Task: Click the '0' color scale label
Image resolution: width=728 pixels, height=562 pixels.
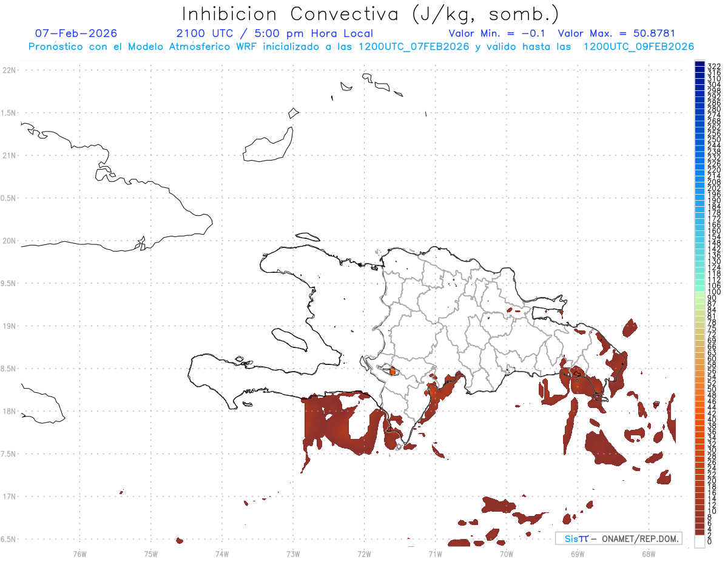Action: pyautogui.click(x=710, y=541)
